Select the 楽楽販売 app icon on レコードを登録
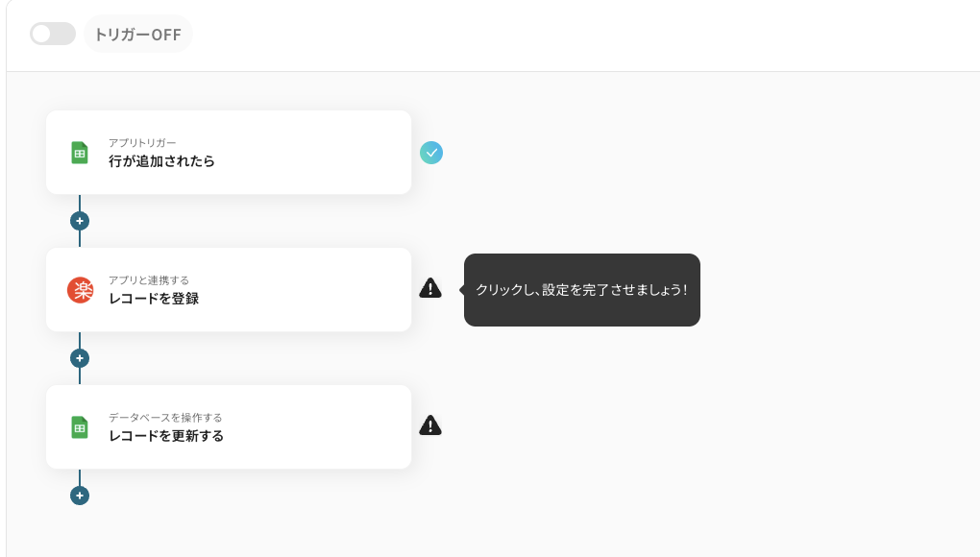 [80, 289]
